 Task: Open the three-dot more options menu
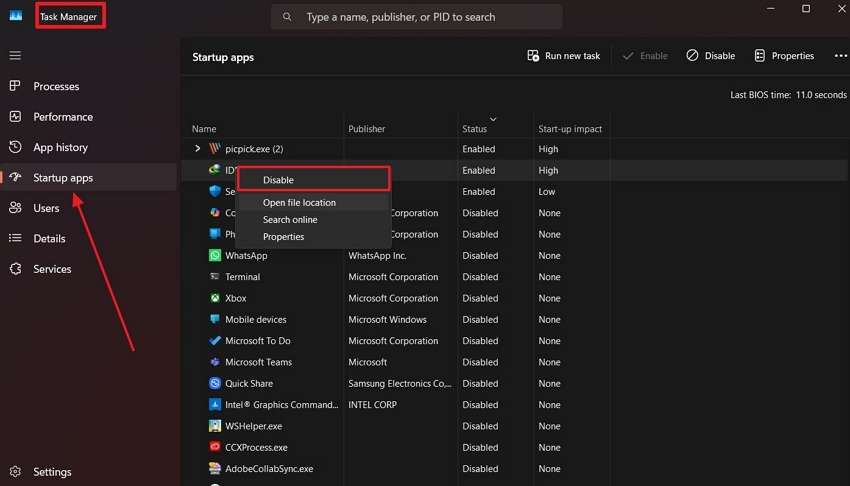840,56
